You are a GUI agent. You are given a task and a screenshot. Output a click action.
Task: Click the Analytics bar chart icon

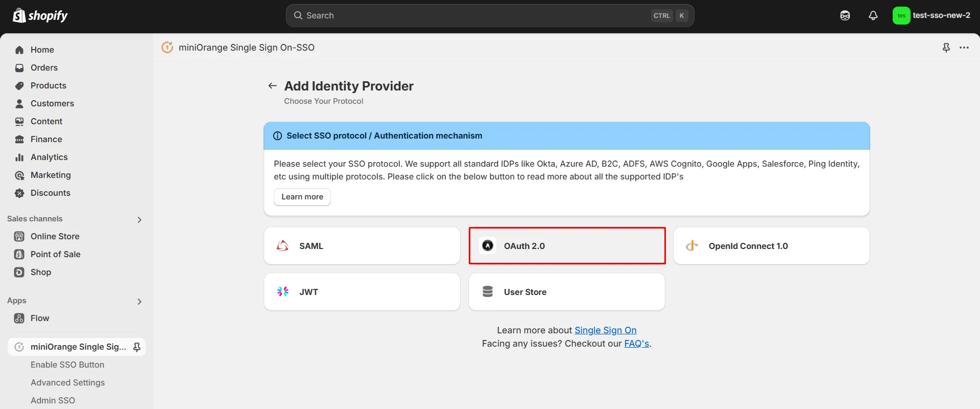click(19, 157)
